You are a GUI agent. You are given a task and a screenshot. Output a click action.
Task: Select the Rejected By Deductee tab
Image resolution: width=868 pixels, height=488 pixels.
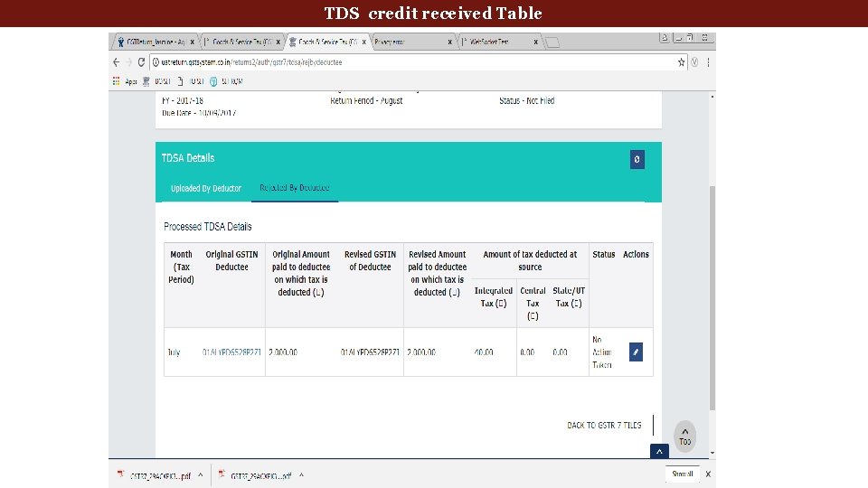[295, 188]
